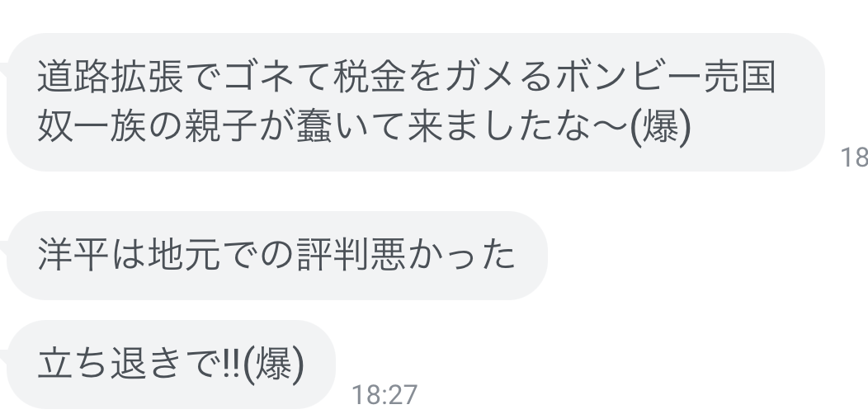Click the word 税金 in the first message
Viewport: 868px width, 414px height.
click(x=370, y=76)
